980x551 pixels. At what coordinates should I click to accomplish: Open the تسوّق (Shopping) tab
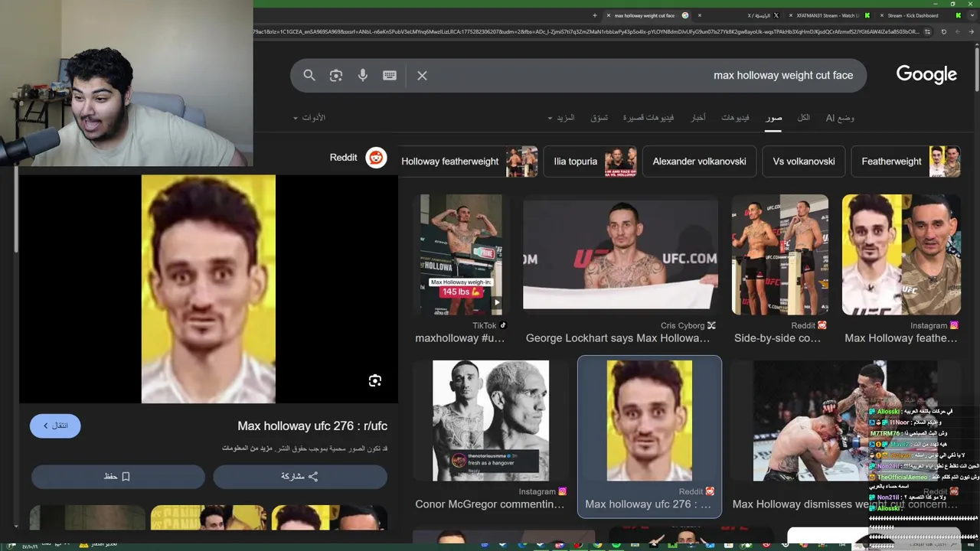pos(599,118)
